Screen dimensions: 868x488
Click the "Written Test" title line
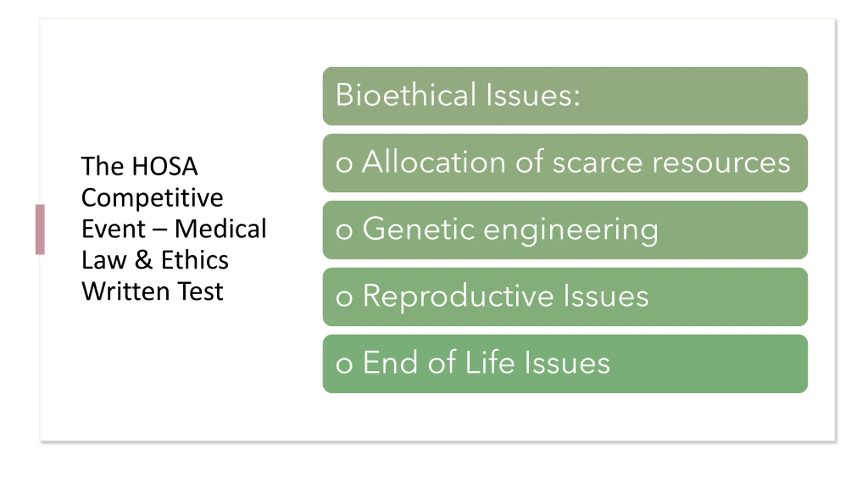coord(152,291)
